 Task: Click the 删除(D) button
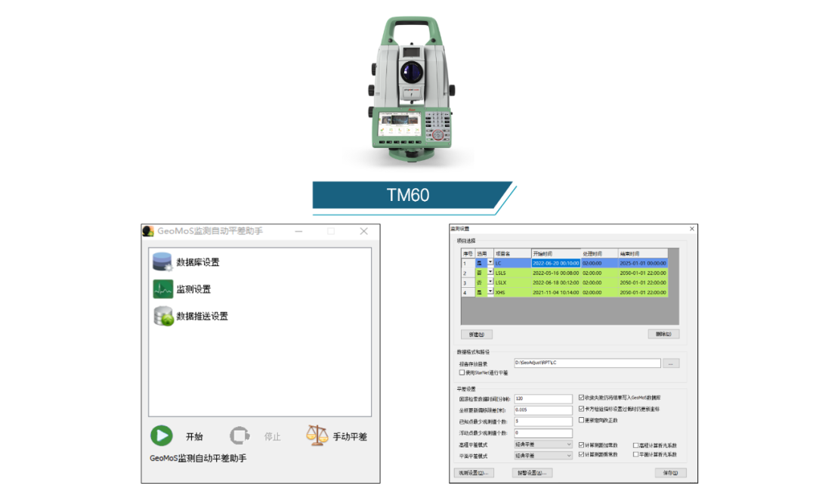pyautogui.click(x=663, y=334)
